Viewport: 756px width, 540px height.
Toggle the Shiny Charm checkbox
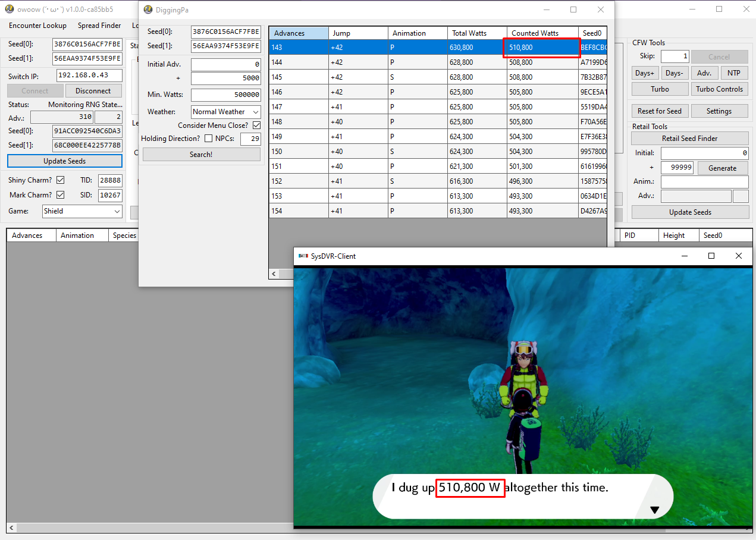coord(60,180)
